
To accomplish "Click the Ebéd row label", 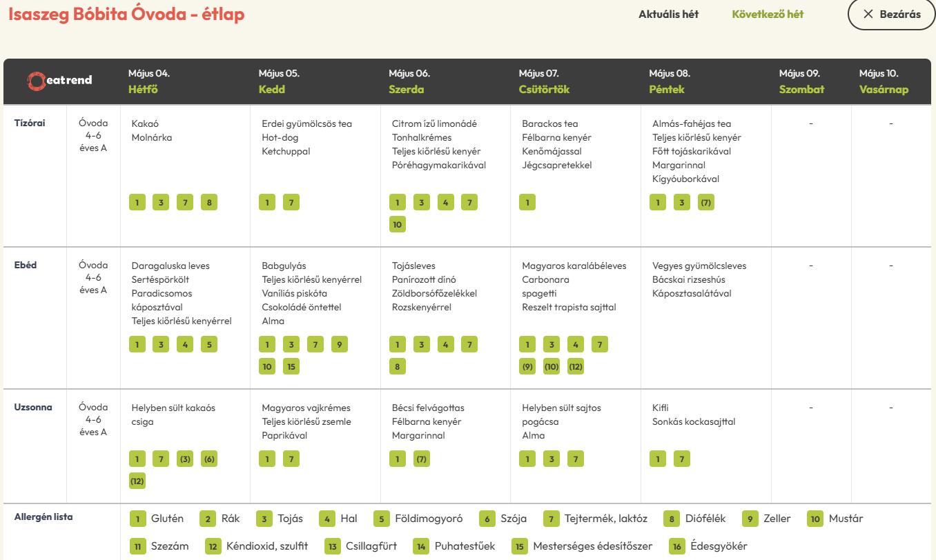I will point(25,266).
